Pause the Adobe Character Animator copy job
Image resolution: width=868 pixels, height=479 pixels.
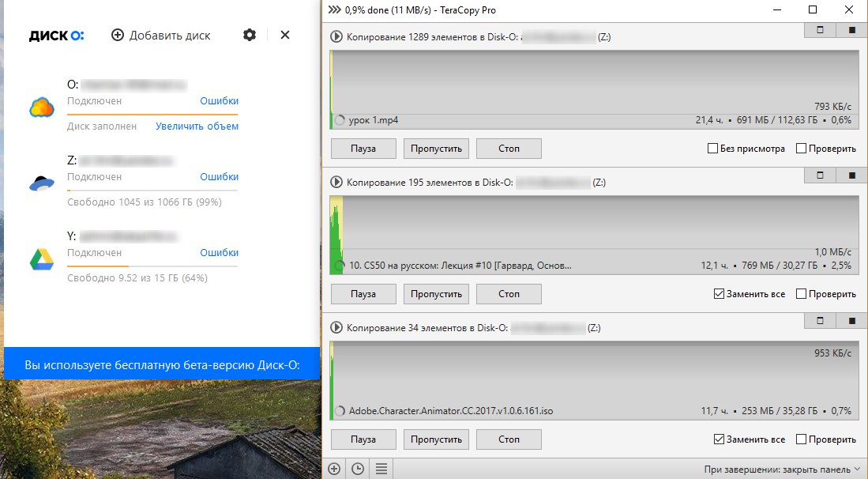click(x=363, y=439)
